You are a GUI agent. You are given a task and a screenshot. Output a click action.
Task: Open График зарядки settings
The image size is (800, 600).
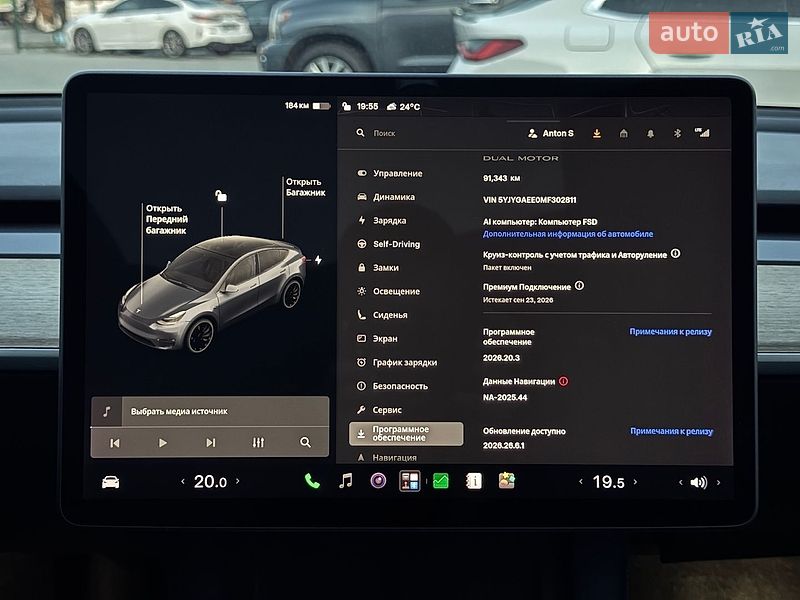pos(397,362)
